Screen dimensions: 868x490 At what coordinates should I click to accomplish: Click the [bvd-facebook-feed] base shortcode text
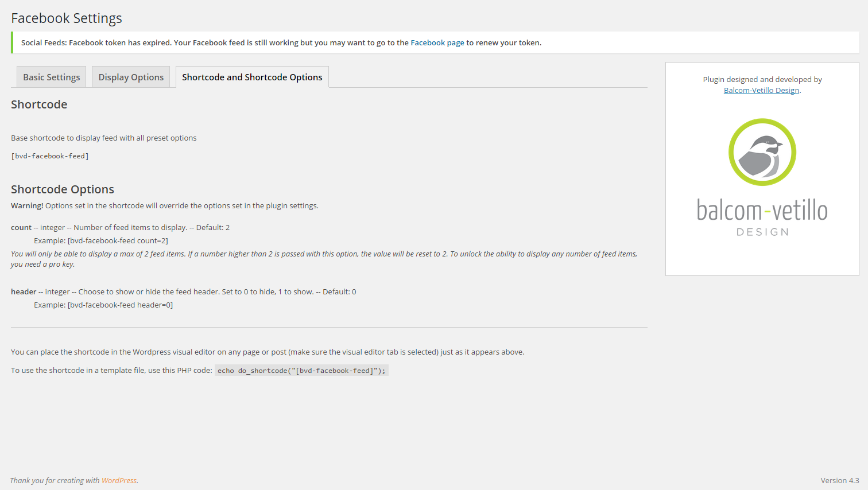tap(50, 156)
